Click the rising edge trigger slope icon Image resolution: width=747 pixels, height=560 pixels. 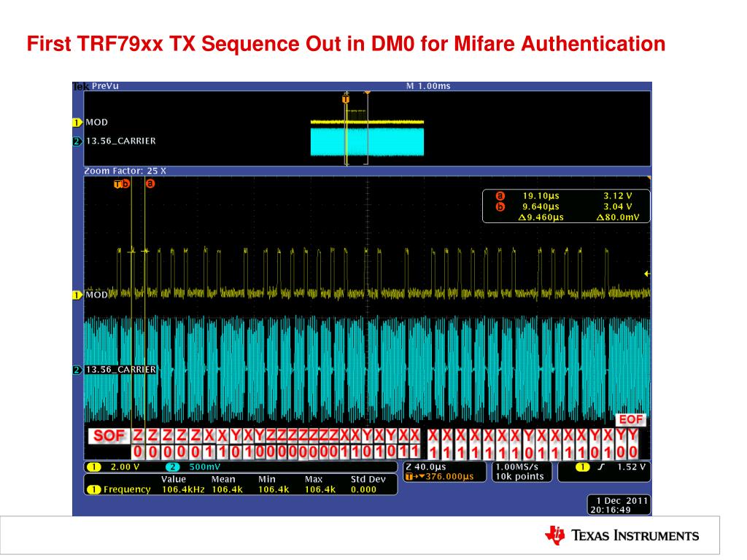click(601, 467)
